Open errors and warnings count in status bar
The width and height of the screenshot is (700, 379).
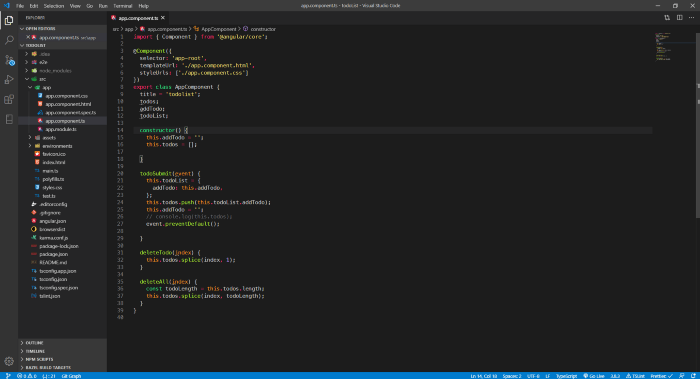(26, 376)
